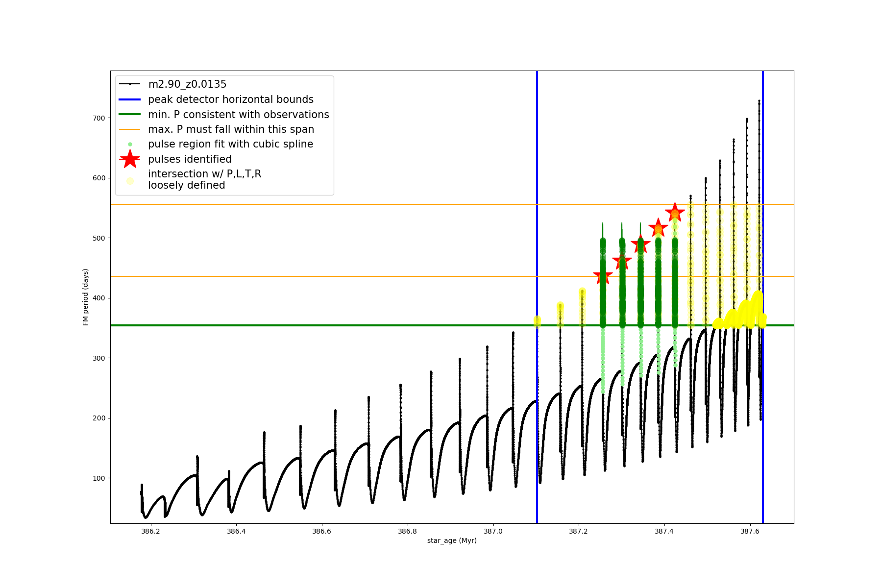This screenshot has width=882, height=588.
Task: Click the 'star_age (Myr)' x-axis label
Action: click(452, 540)
